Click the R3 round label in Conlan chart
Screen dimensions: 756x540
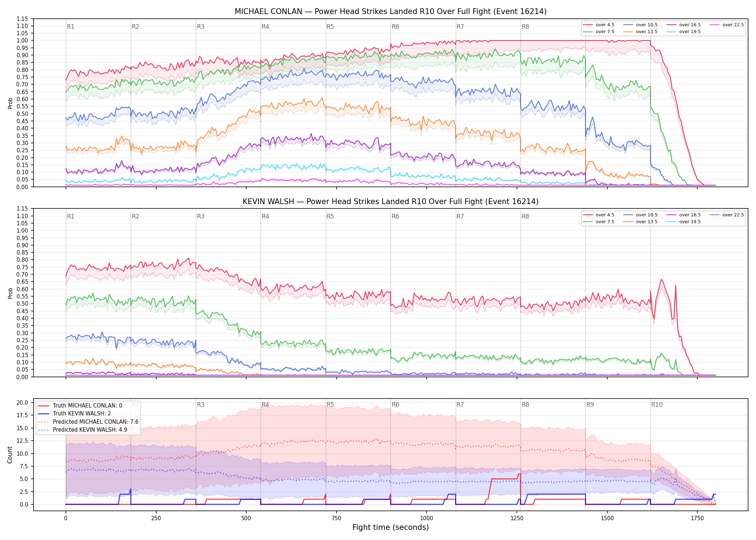point(201,27)
